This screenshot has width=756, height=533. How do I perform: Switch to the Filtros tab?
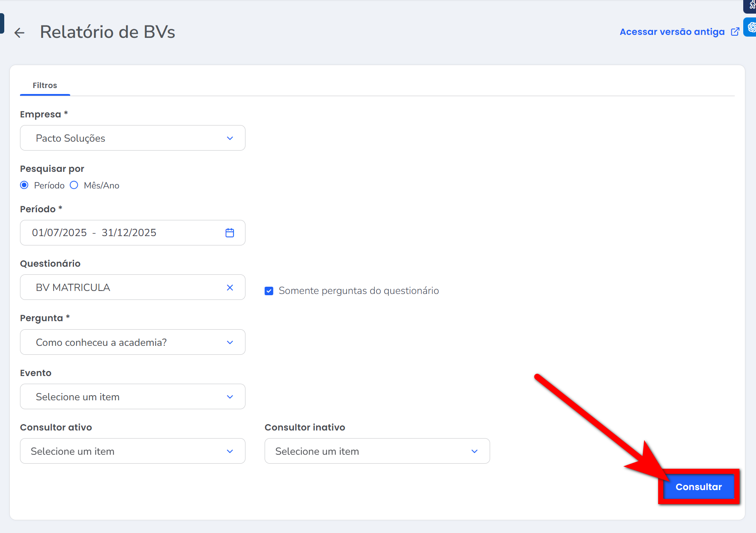click(45, 86)
